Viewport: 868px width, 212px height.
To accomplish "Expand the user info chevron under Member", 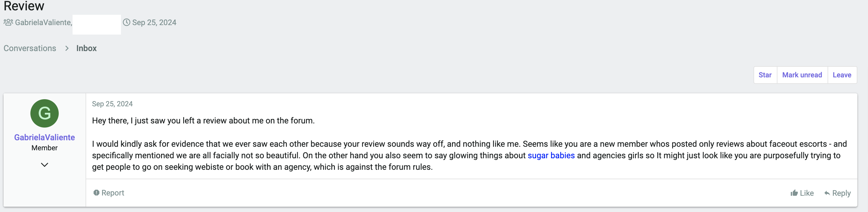I will [45, 165].
